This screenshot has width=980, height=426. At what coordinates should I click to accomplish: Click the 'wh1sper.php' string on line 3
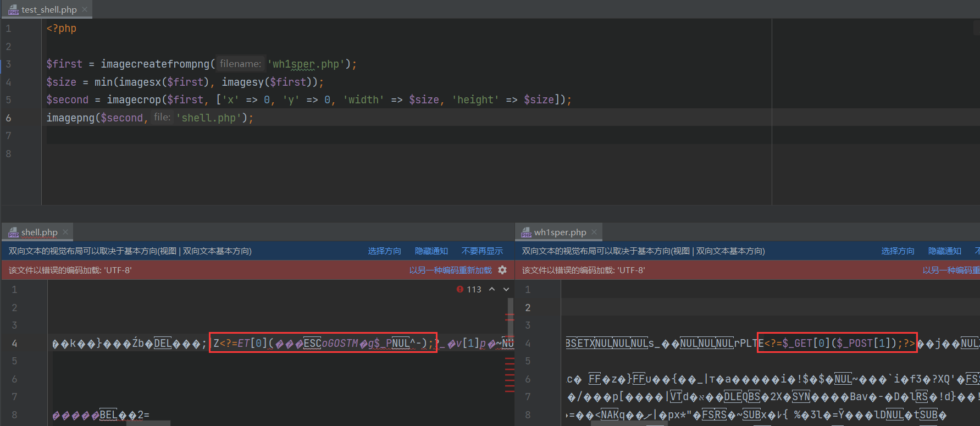click(306, 64)
